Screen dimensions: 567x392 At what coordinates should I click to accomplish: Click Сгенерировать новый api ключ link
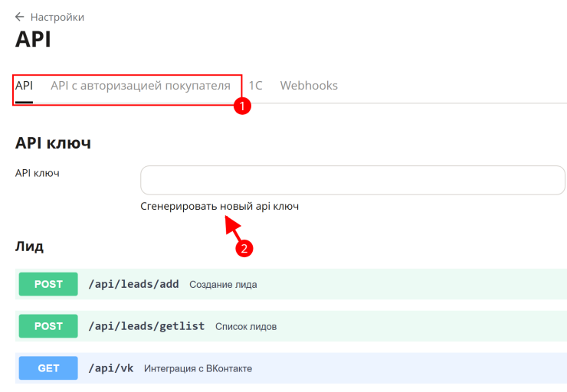219,206
